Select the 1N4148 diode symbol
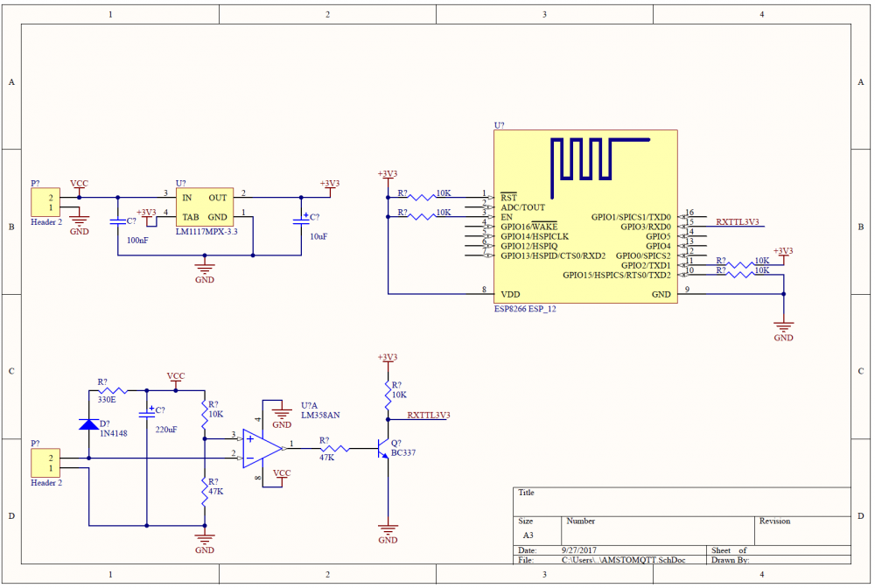Viewport: 875px width, 588px height. point(88,424)
